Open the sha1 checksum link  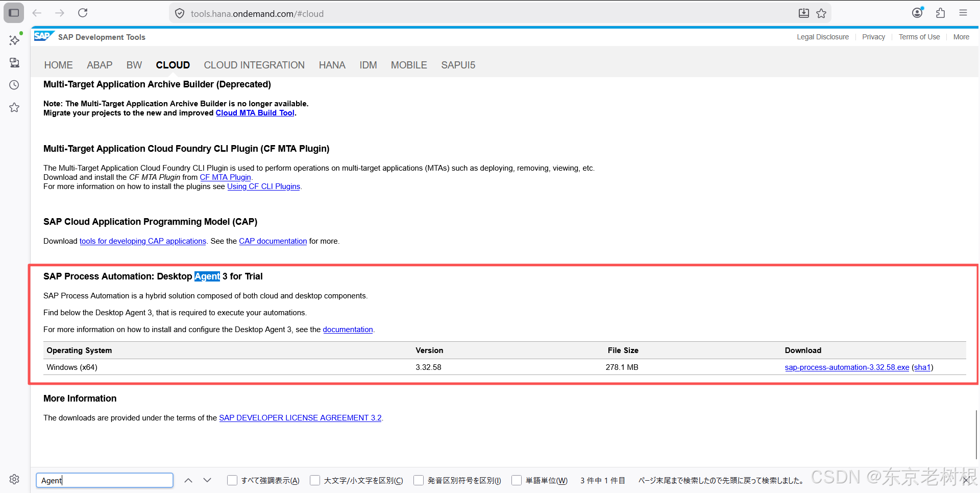tap(922, 367)
